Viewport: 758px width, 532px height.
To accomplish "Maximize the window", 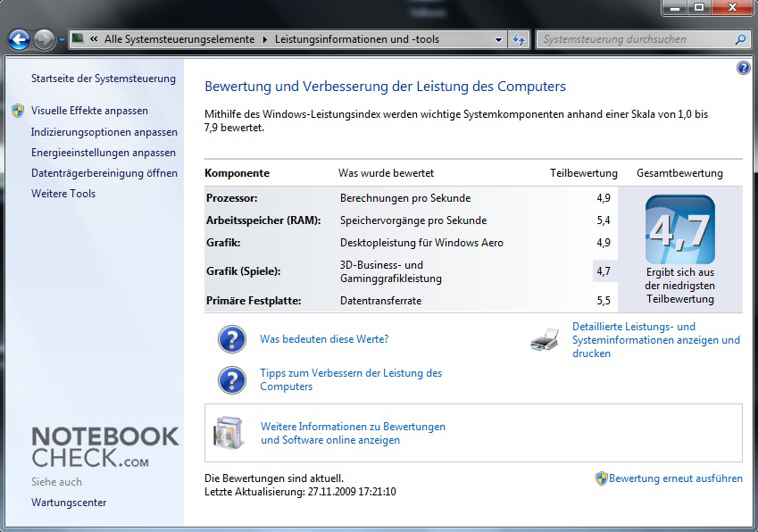I will click(699, 7).
